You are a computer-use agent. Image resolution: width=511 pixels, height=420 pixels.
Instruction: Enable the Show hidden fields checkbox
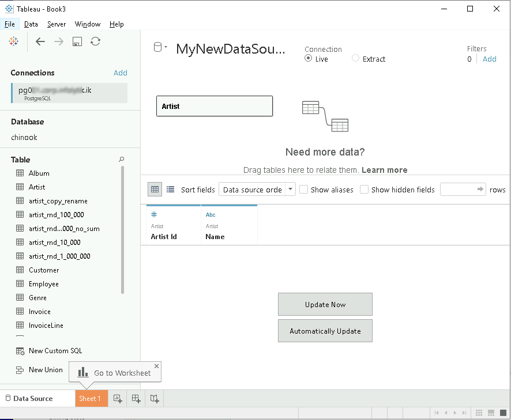[x=364, y=189]
